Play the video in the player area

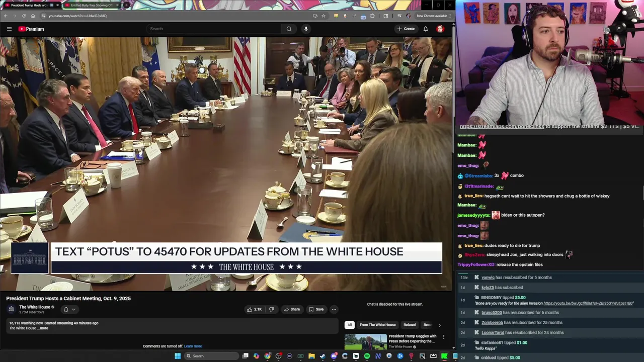coord(226,163)
